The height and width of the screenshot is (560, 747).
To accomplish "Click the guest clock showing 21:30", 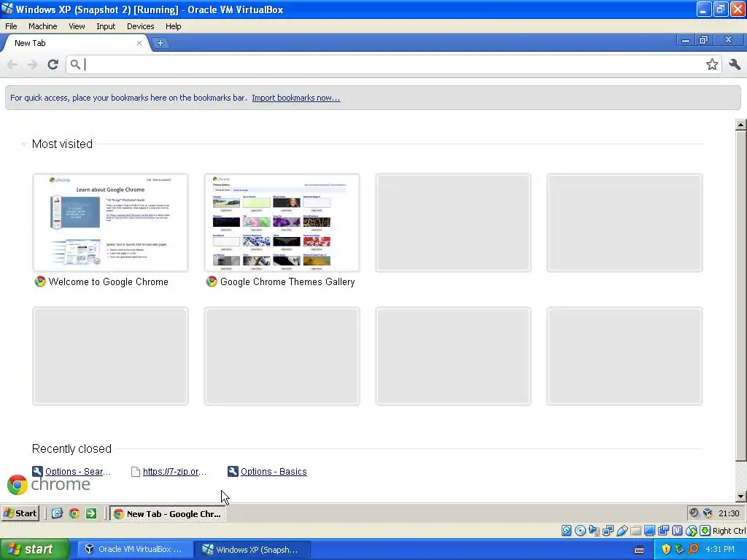I will [x=729, y=513].
